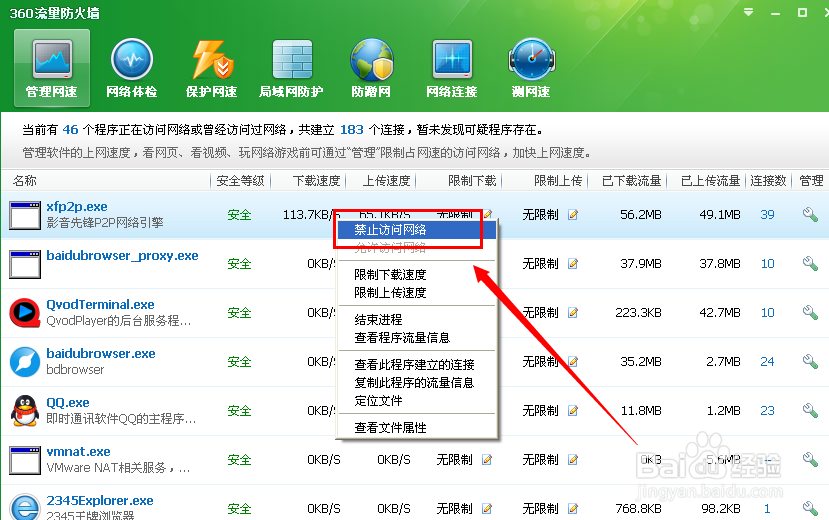
Task: Click 56.2MB downloaded value of xfp2p
Action: 641,215
